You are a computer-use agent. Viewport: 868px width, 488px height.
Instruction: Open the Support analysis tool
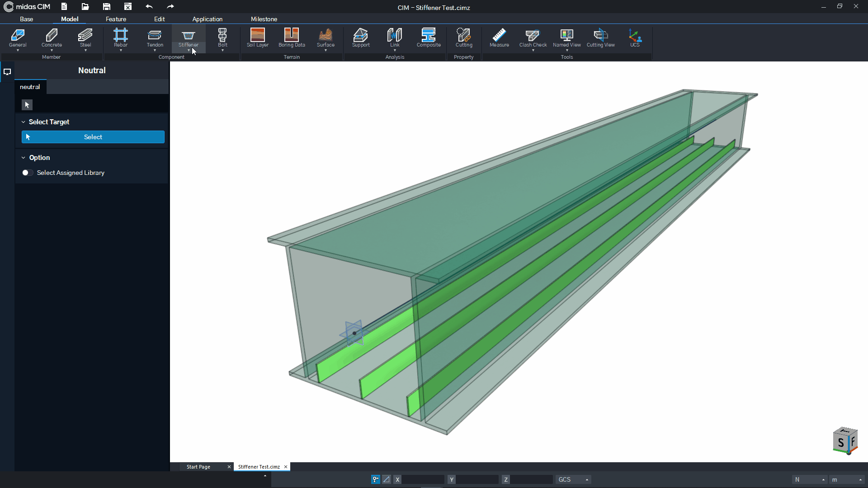click(x=361, y=38)
